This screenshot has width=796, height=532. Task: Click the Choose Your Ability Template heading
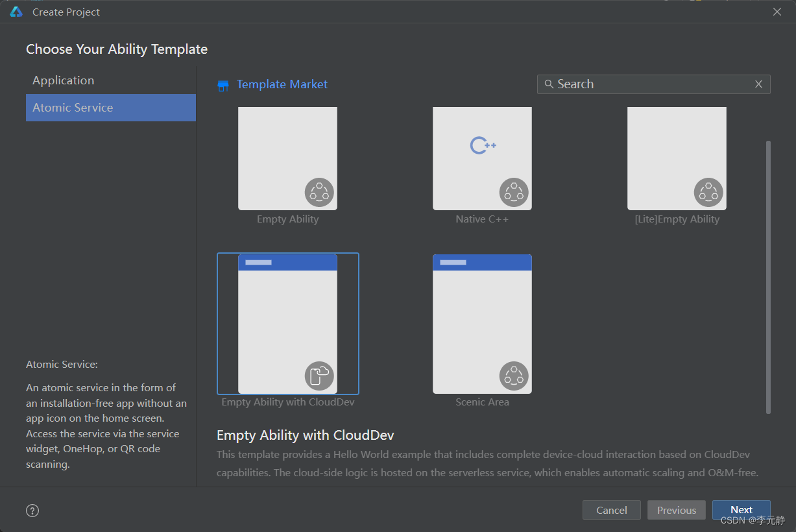point(117,49)
